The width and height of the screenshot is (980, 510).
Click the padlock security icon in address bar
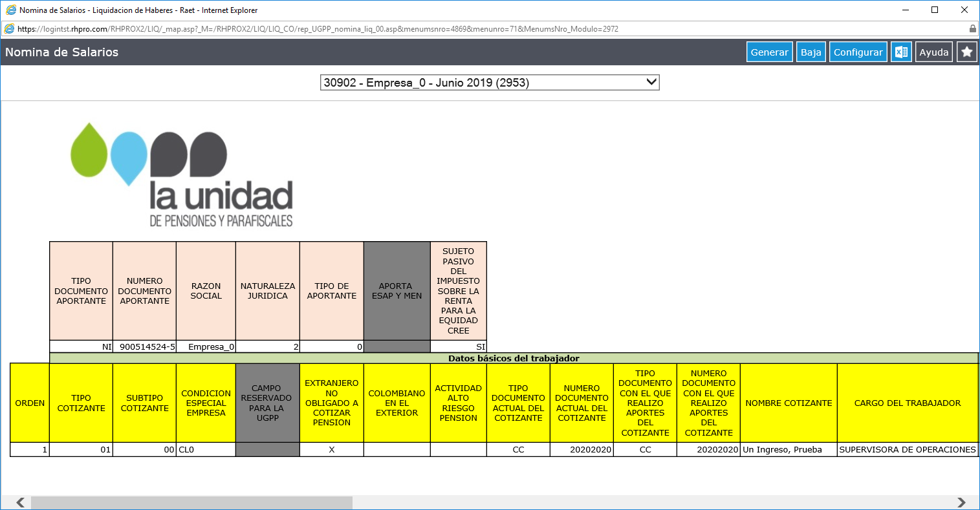pos(972,28)
